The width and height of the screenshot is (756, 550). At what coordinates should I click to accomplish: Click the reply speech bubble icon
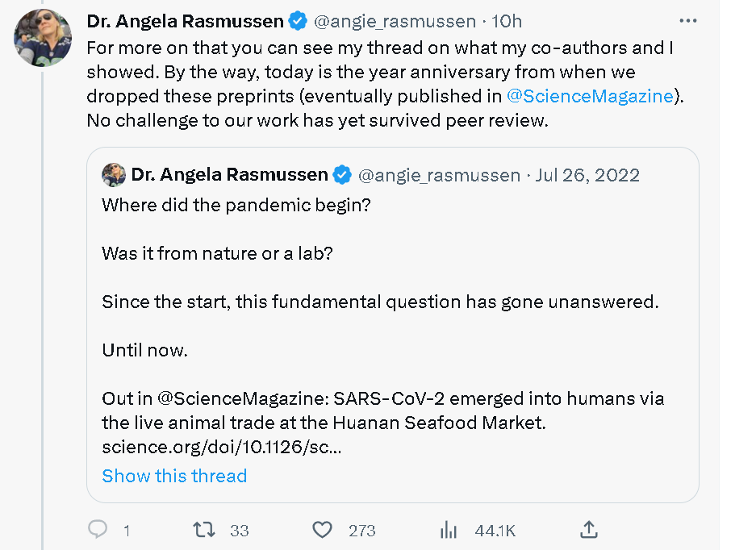[98, 529]
